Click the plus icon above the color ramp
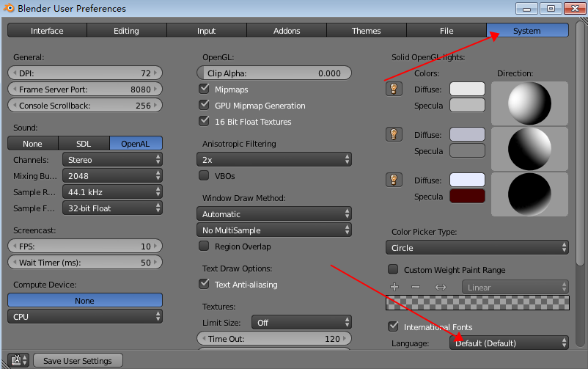 [394, 287]
